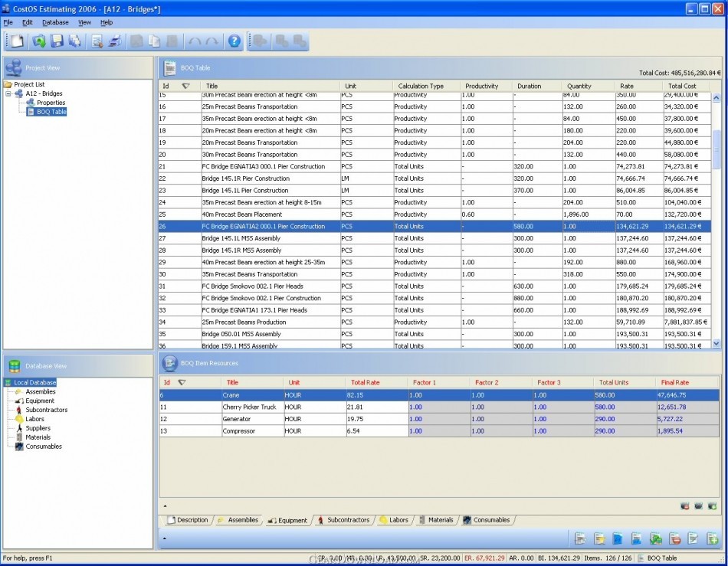Click the blue Help question mark icon
728x566 pixels.
(234, 41)
